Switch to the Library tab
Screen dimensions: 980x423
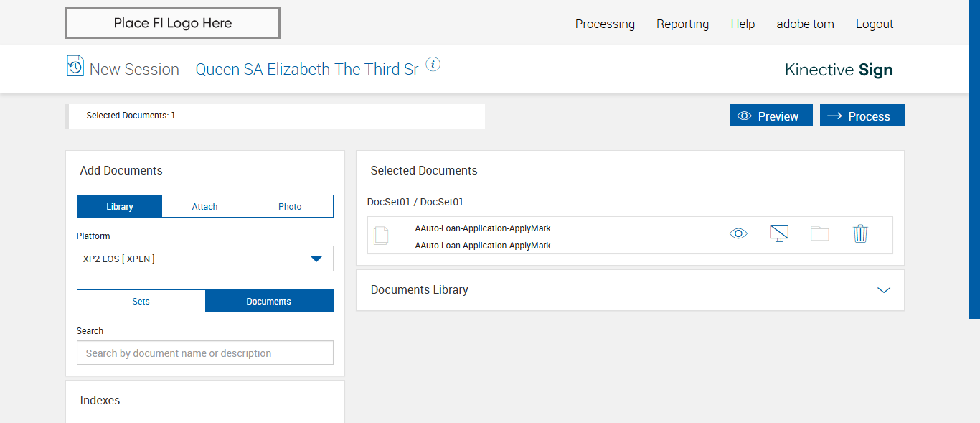point(120,206)
